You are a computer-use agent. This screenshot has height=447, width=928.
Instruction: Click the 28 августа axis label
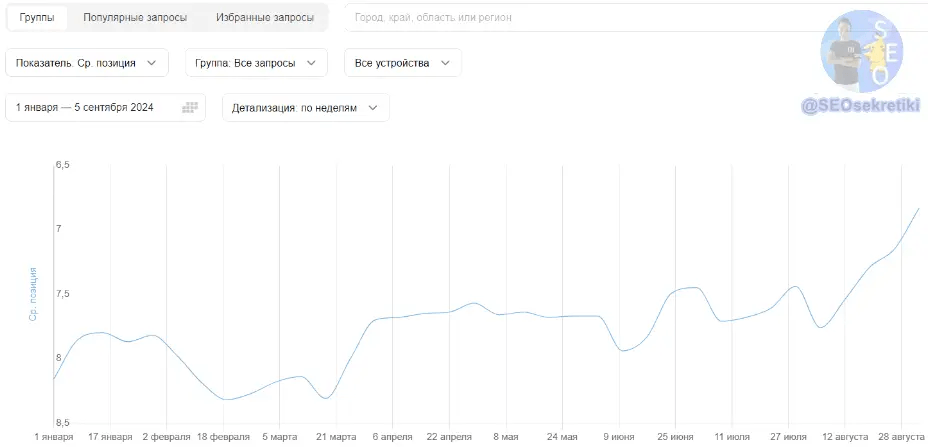tap(901, 437)
